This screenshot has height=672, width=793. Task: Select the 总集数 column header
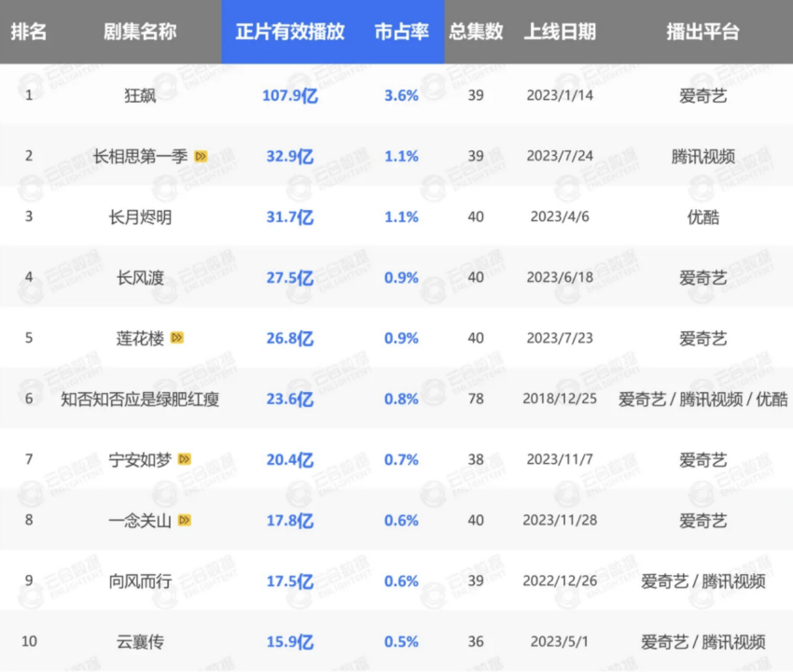click(476, 32)
